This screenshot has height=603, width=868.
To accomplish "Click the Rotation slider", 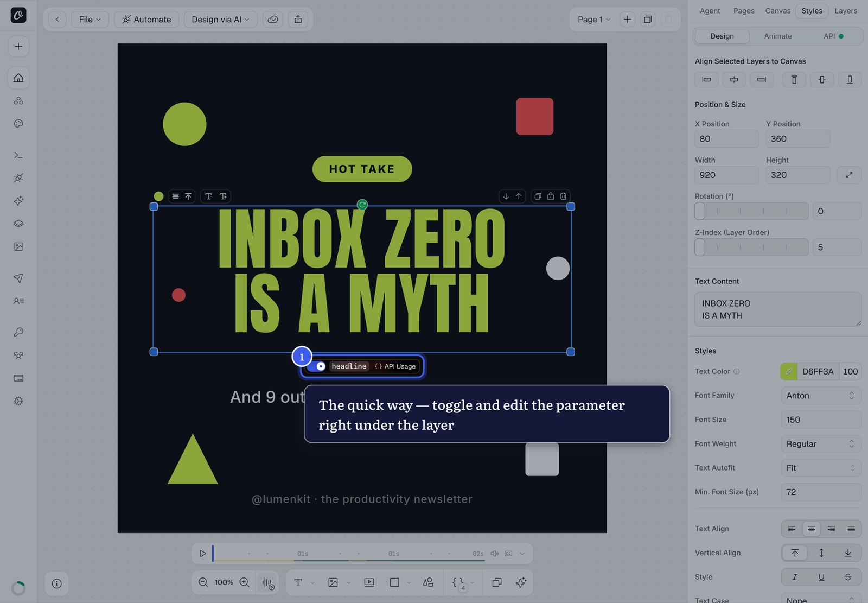I will point(751,211).
